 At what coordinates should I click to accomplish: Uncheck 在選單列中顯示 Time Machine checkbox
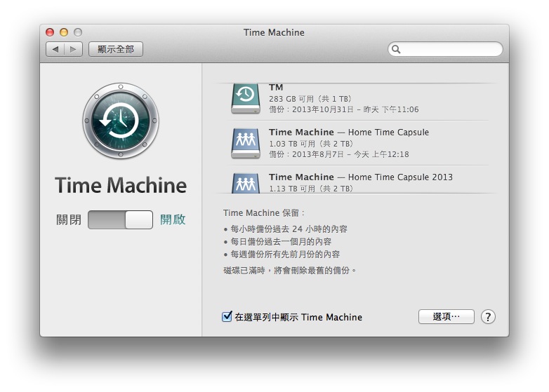click(x=227, y=316)
